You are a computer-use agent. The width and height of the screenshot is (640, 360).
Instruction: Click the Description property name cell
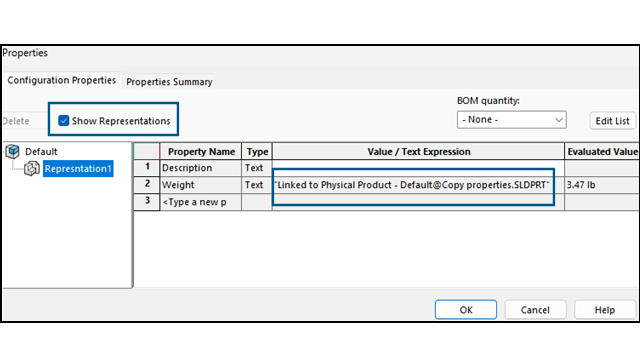(200, 168)
